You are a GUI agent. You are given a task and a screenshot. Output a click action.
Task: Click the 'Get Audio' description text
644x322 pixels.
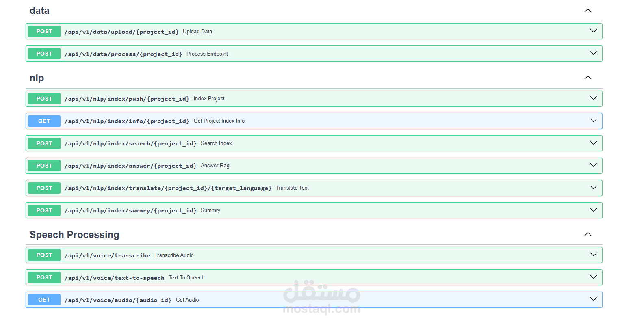click(187, 300)
